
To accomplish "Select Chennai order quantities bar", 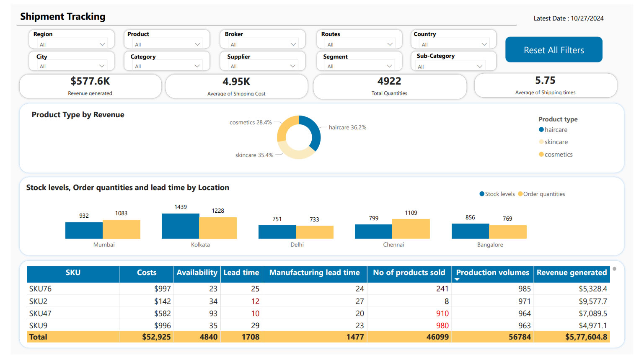I will pyautogui.click(x=411, y=229).
